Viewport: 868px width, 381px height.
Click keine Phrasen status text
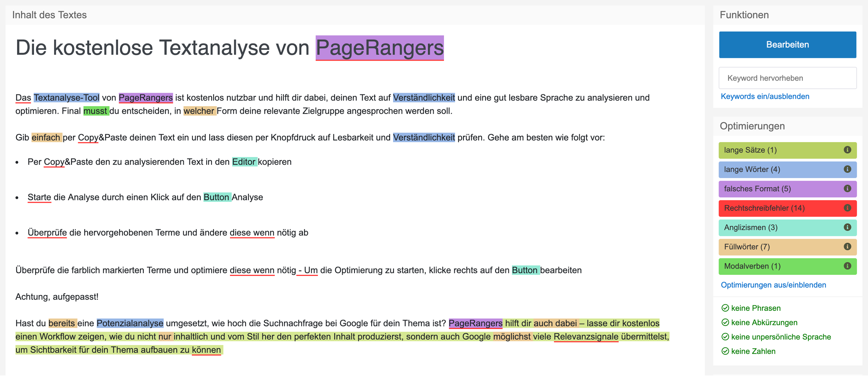(755, 308)
